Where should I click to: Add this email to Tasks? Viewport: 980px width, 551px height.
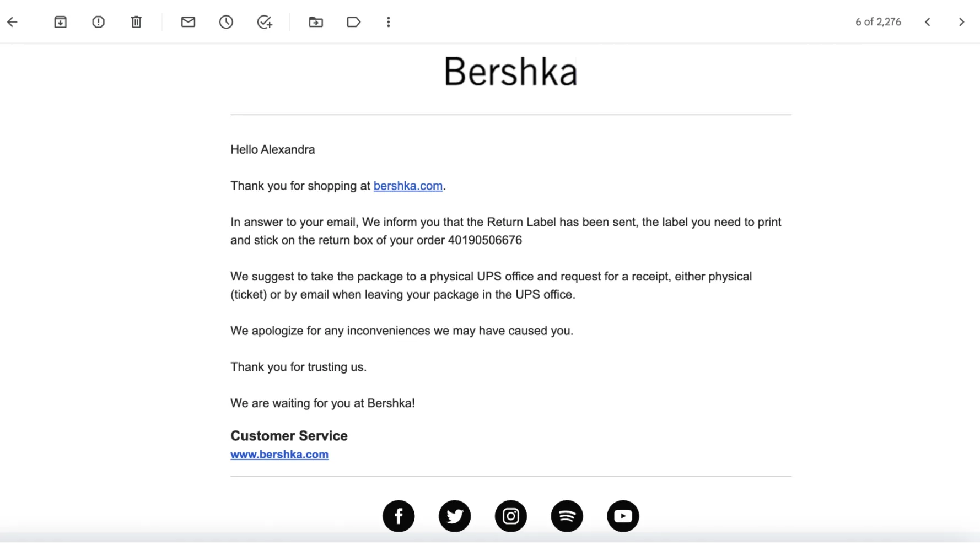(x=265, y=22)
